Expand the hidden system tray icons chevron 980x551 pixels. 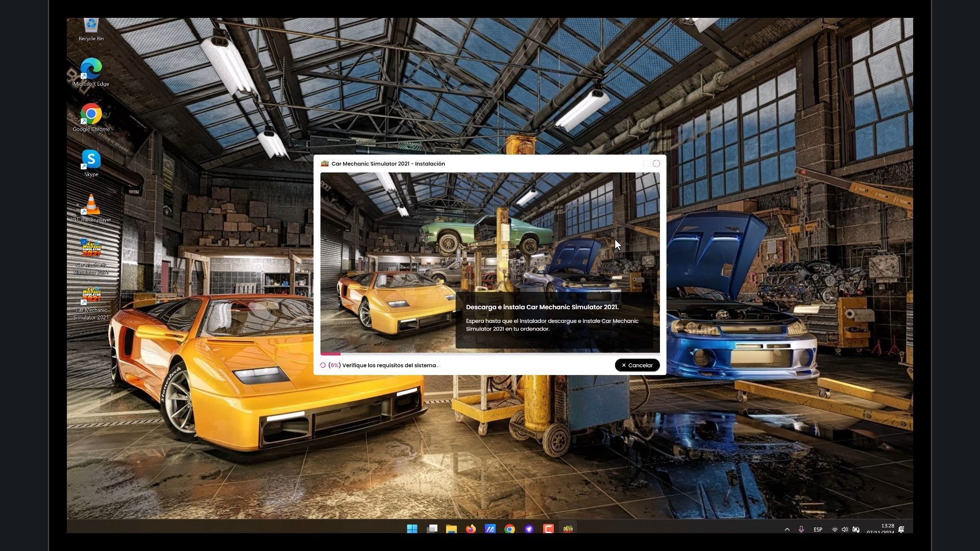point(787,530)
